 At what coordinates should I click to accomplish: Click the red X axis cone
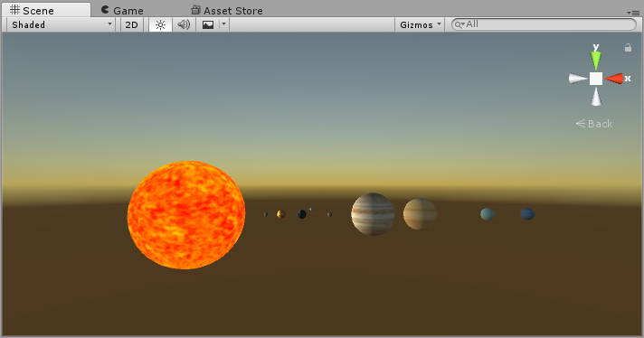614,79
